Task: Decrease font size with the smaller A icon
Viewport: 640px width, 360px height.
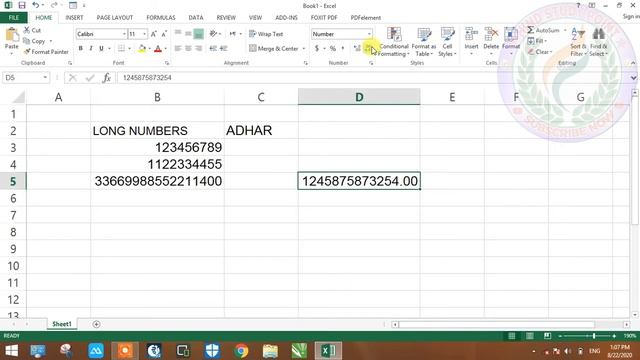Action: pos(164,34)
